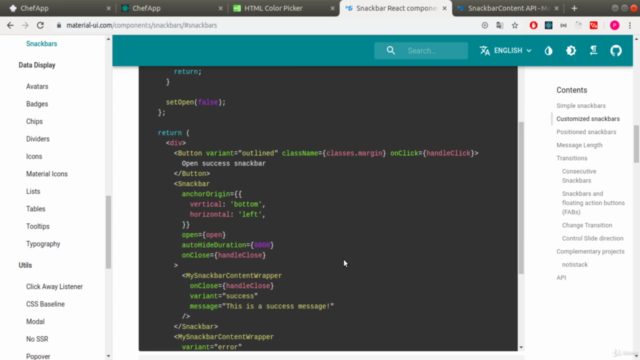This screenshot has width=640, height=360.
Task: Click the 'autoHideDuration' code line
Action: coord(228,245)
